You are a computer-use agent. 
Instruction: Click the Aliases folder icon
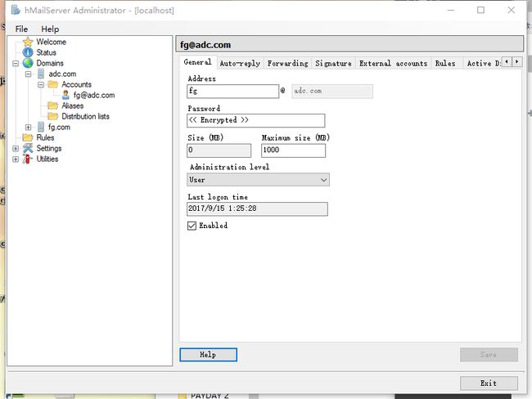coord(52,105)
